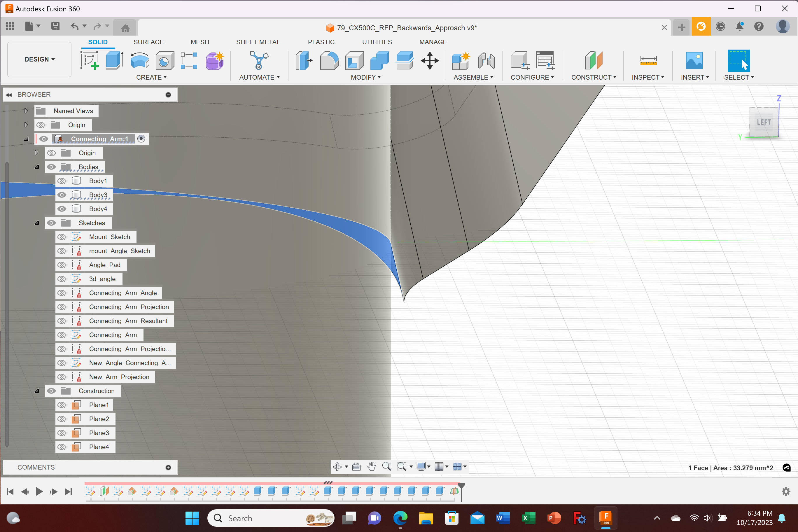Activate the Pan tool in viewport toolbar

[x=371, y=466]
